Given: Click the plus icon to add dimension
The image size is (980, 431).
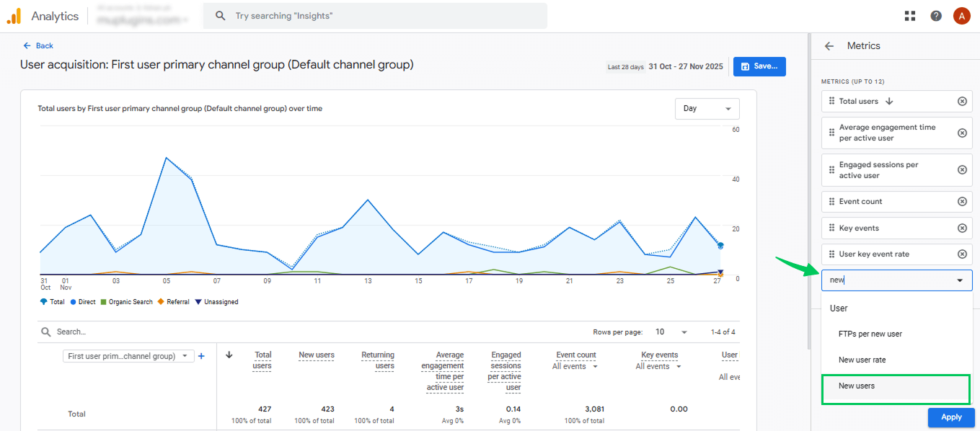Looking at the screenshot, I should click(201, 356).
